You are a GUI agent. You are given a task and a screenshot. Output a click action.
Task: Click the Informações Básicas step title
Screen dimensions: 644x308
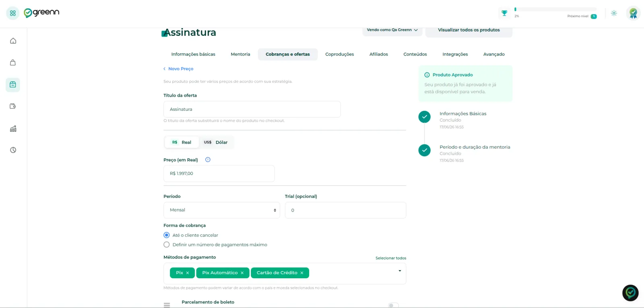[x=463, y=114]
